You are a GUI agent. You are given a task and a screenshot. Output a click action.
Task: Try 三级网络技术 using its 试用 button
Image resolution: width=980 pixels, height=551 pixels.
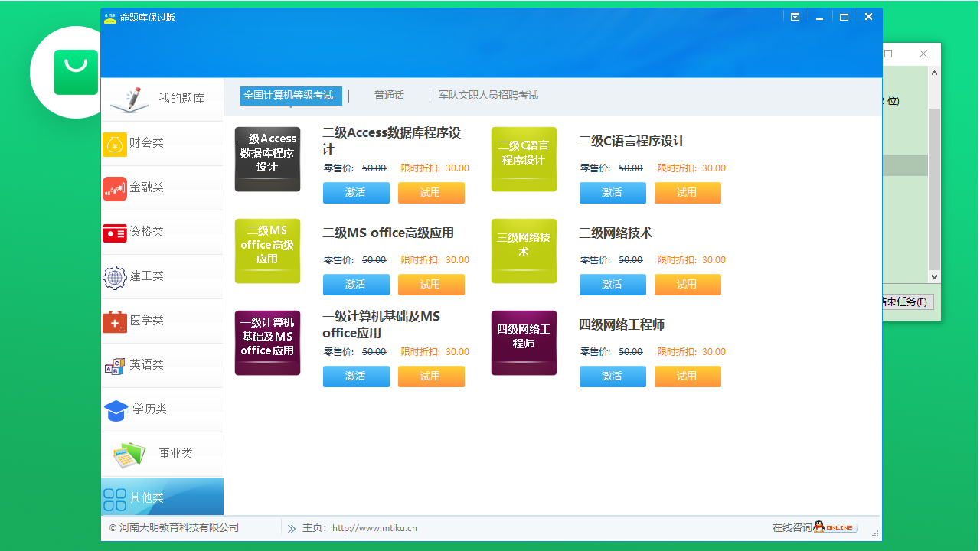688,284
